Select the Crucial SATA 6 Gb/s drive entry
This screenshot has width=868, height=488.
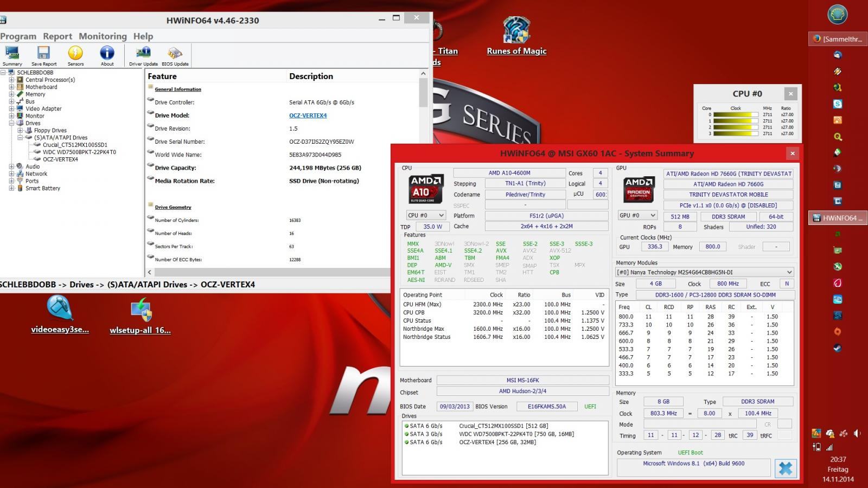point(505,426)
